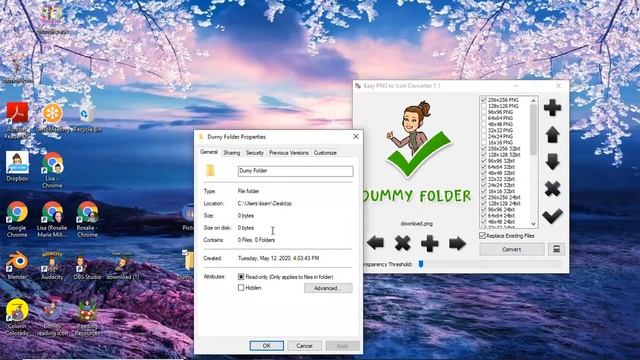Uncheck the 256x256 PNG format

483,100
